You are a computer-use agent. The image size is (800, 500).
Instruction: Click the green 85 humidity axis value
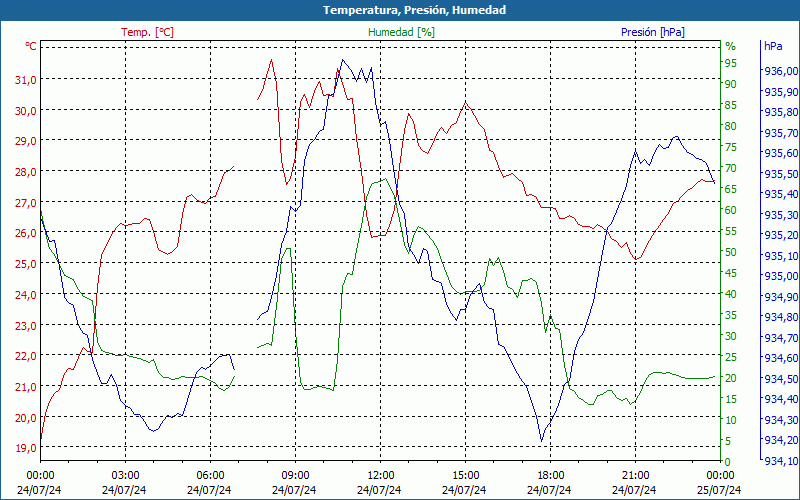click(x=731, y=105)
